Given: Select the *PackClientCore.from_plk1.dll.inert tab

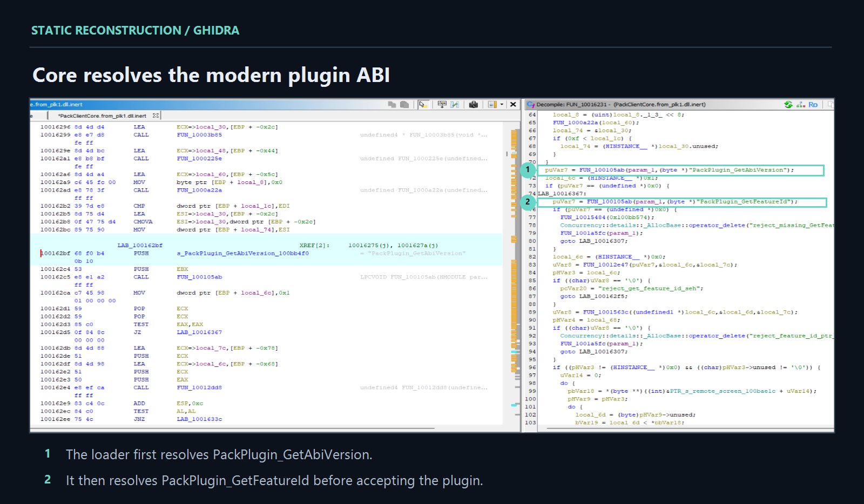Looking at the screenshot, I should coord(102,115).
